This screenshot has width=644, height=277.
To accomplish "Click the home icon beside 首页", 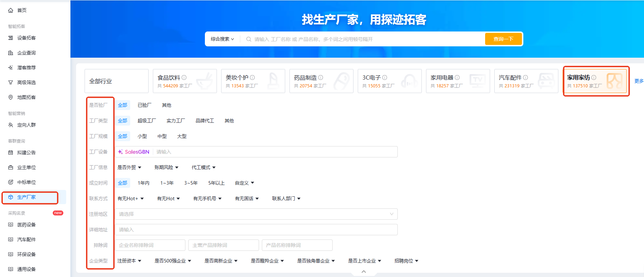I will [x=11, y=10].
